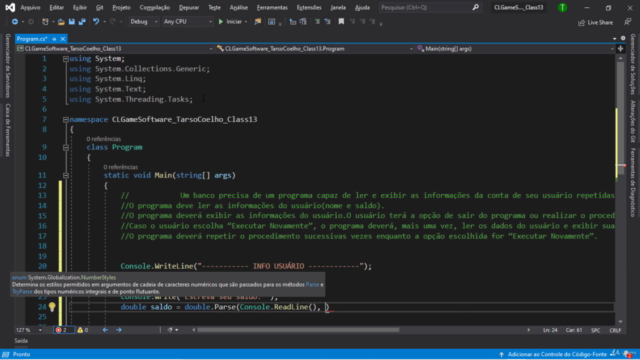Pin the Program.cs tab
Image resolution: width=640 pixels, height=360 pixels.
point(54,39)
